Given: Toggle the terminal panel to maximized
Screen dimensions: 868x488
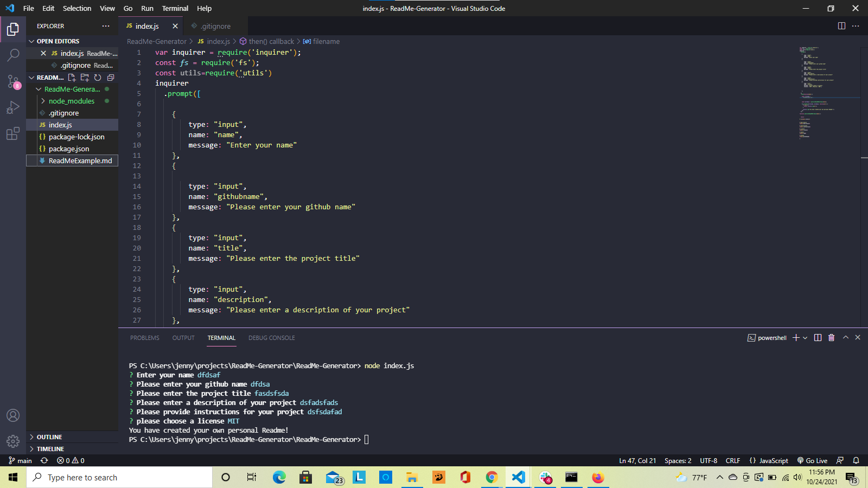Looking at the screenshot, I should (x=845, y=338).
